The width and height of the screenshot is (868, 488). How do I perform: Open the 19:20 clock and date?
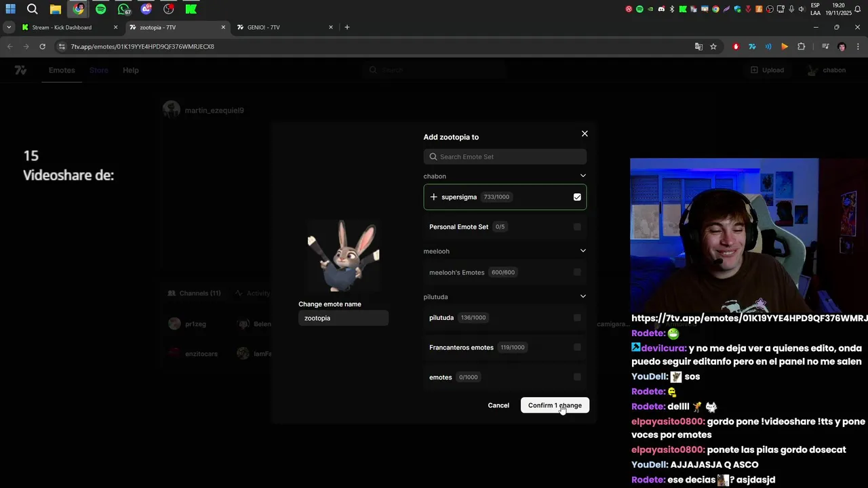(x=837, y=9)
